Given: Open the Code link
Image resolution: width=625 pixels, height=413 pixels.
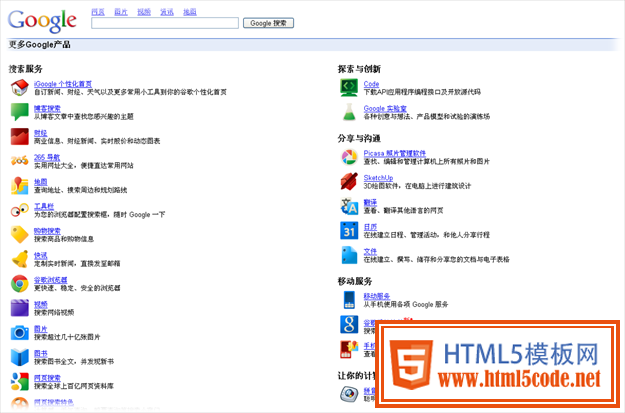Looking at the screenshot, I should coord(371,84).
